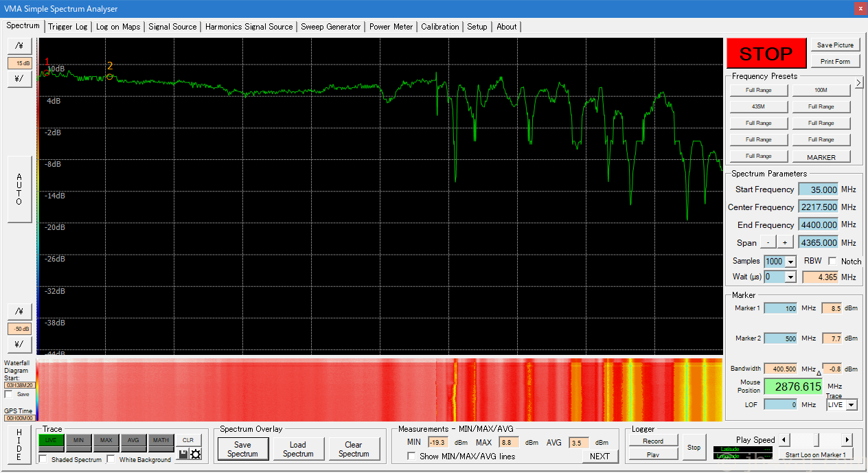Click the LOF frequency field
This screenshot has height=473, width=868.
pos(781,405)
